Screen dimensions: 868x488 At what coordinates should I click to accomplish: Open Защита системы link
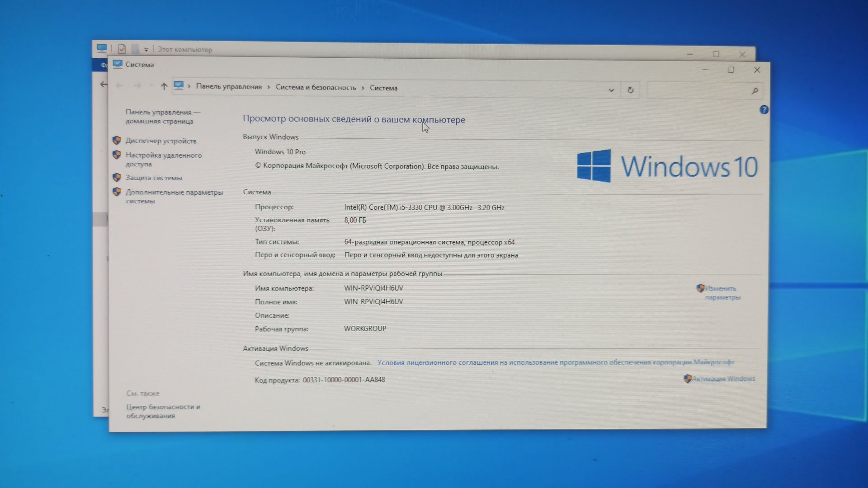click(x=154, y=178)
